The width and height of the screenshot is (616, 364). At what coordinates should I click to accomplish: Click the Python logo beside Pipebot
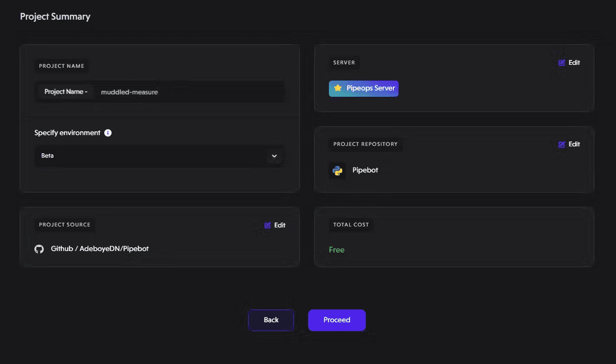point(337,170)
